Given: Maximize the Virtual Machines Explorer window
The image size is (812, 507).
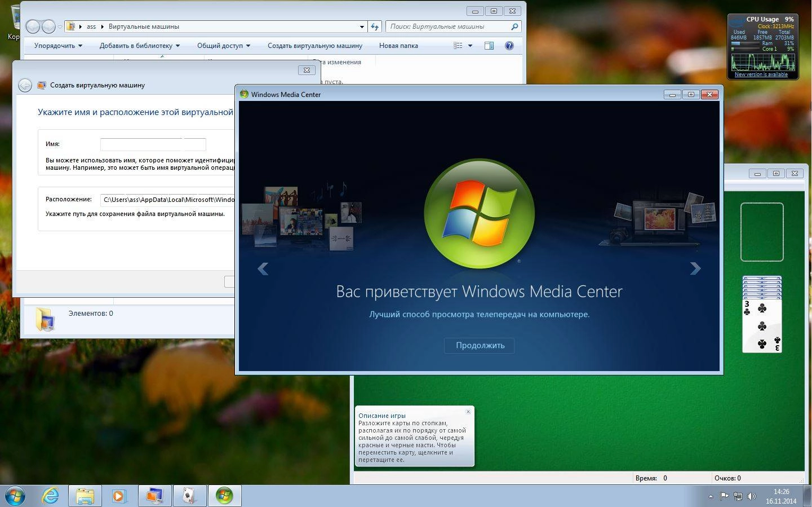Looking at the screenshot, I should pyautogui.click(x=494, y=11).
